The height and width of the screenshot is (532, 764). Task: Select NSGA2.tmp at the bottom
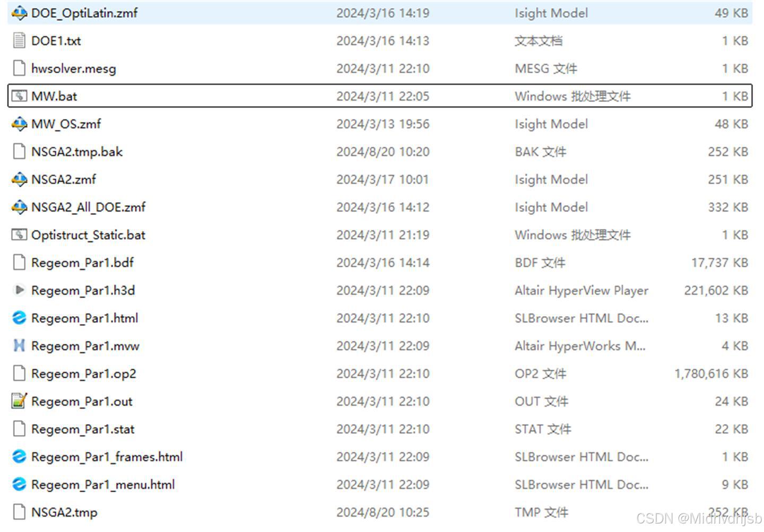click(64, 512)
